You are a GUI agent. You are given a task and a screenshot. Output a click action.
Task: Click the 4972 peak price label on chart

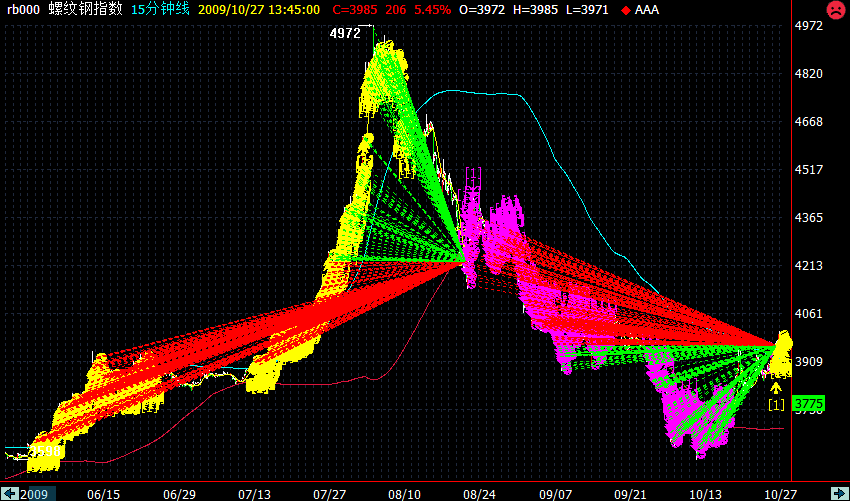(x=345, y=34)
